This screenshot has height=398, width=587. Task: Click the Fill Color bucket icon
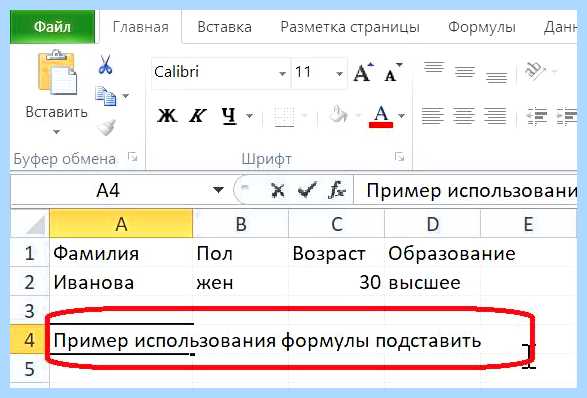(x=338, y=115)
